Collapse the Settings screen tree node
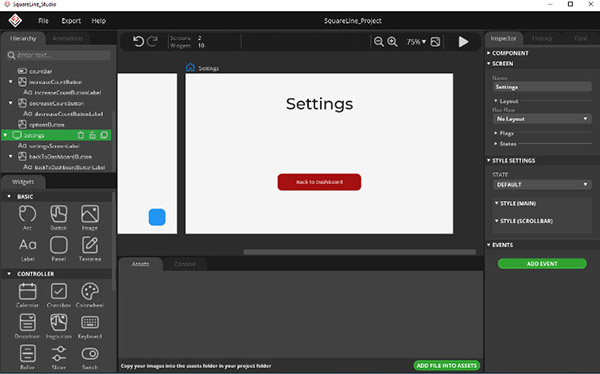 pos(5,135)
